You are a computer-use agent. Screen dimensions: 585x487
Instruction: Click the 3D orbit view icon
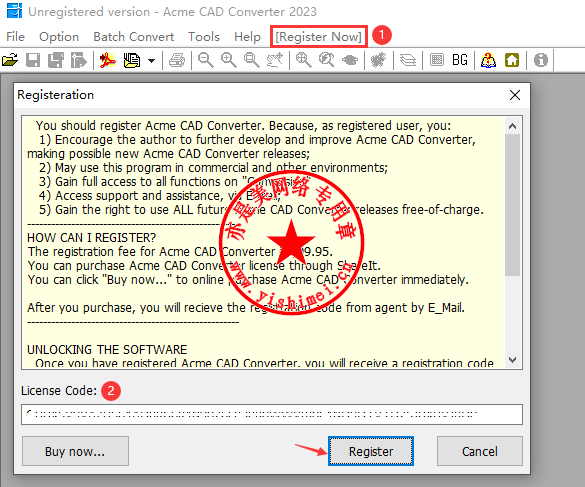click(x=350, y=60)
